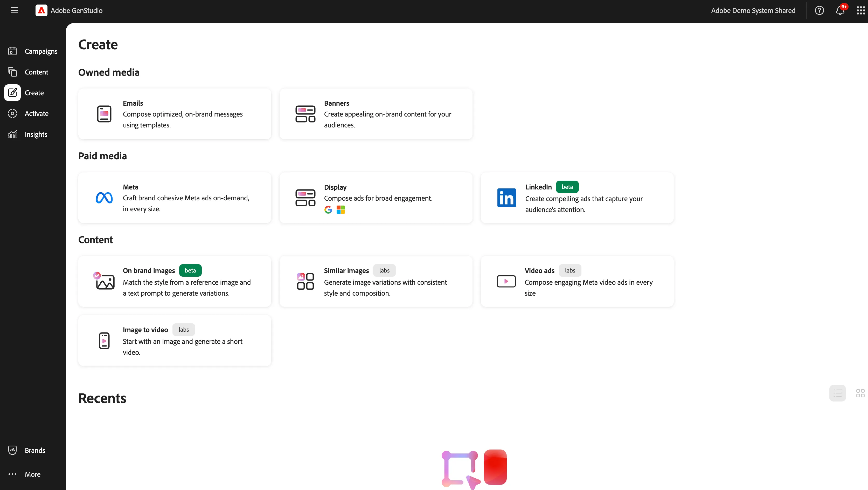Open Content in the sidebar
Viewport: 868px width, 490px height.
33,72
